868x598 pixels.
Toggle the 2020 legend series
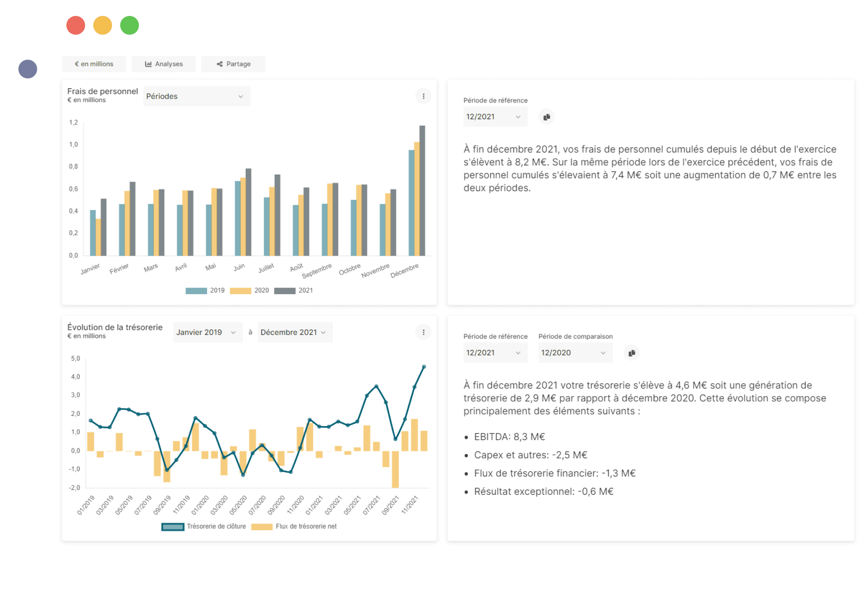tap(250, 291)
